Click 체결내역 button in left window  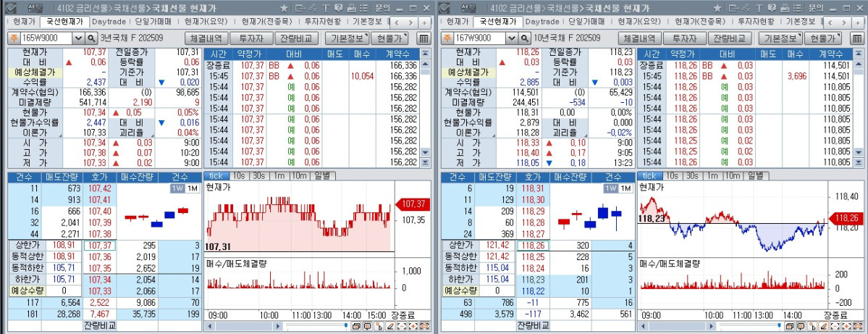click(x=206, y=38)
